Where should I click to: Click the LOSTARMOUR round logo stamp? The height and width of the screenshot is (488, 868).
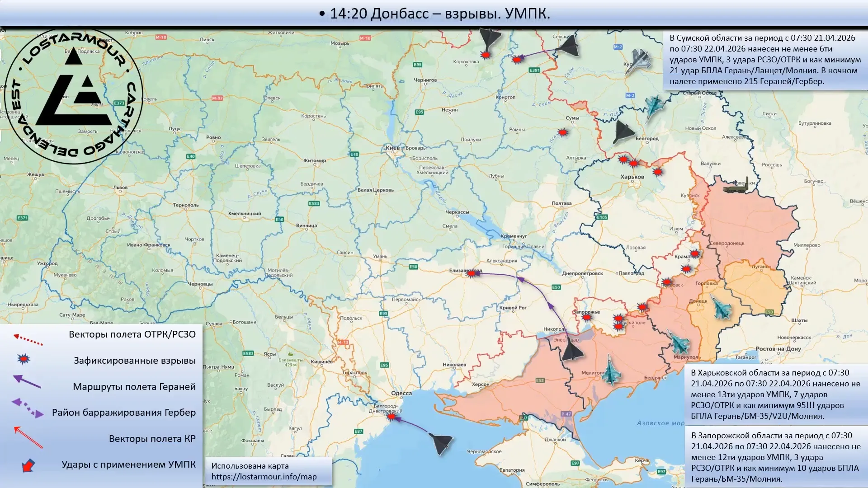point(74,96)
